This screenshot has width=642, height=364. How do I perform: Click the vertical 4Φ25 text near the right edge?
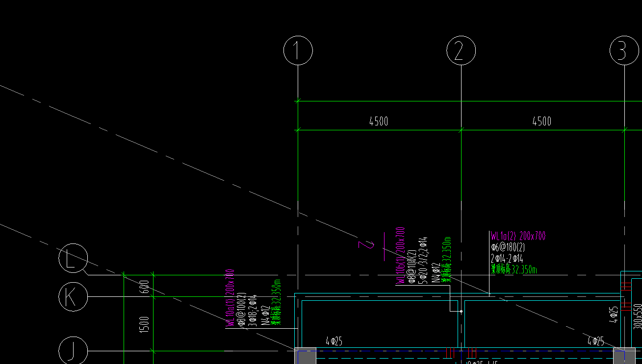613,315
